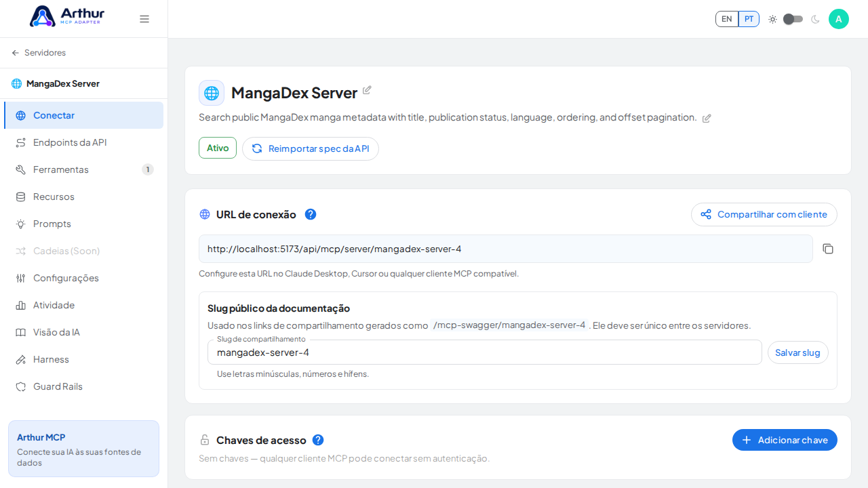
Task: Open the user avatar menu
Action: coord(839,19)
